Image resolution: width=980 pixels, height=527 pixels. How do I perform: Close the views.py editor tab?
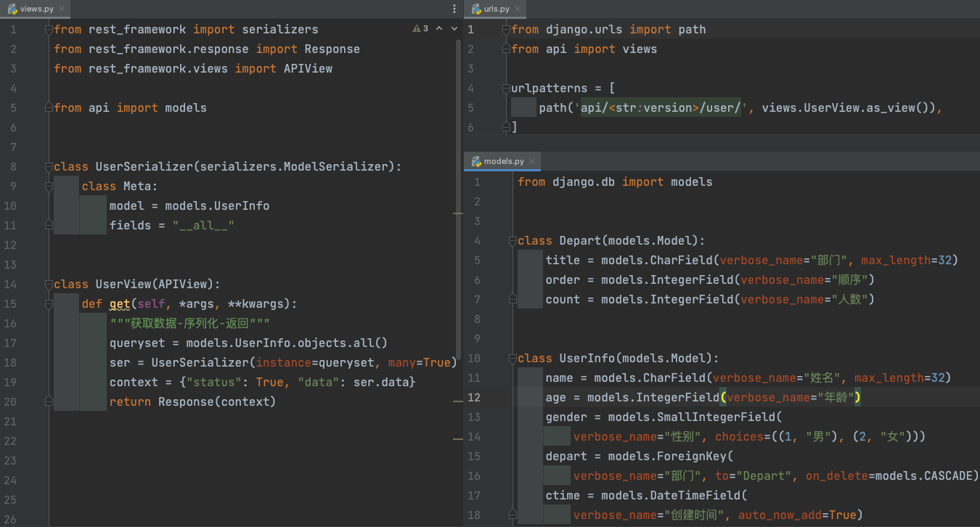point(61,9)
